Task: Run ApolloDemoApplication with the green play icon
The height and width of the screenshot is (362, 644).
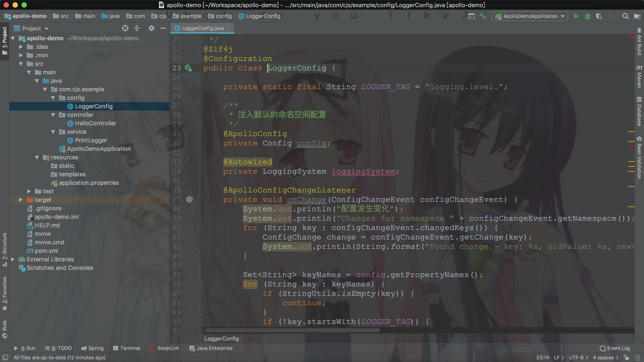Action: [576, 16]
